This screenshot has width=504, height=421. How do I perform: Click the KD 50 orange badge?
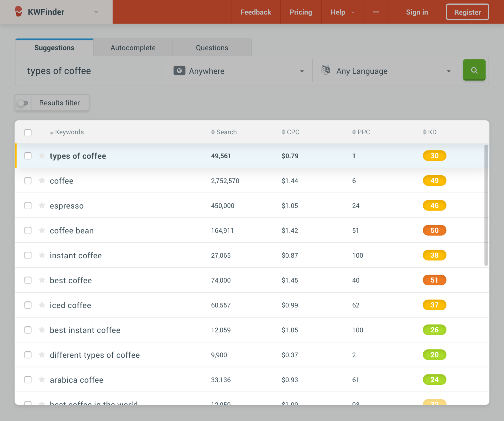(x=434, y=230)
